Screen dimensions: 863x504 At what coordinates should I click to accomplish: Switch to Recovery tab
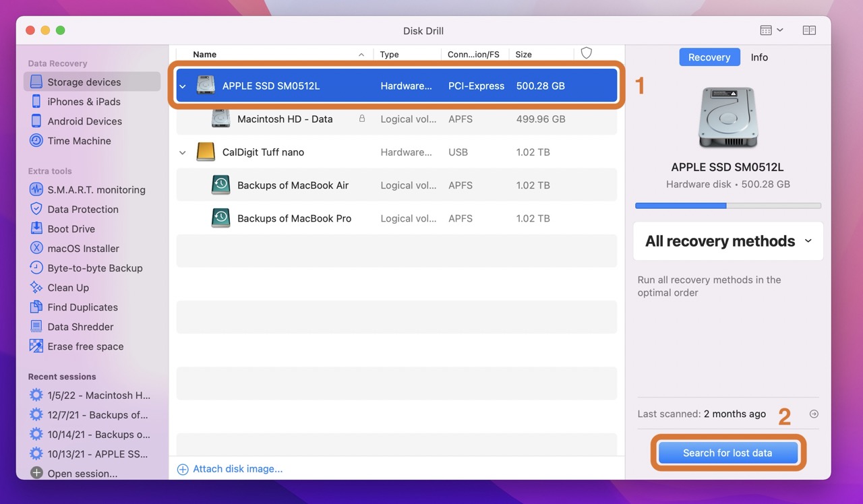tap(709, 57)
